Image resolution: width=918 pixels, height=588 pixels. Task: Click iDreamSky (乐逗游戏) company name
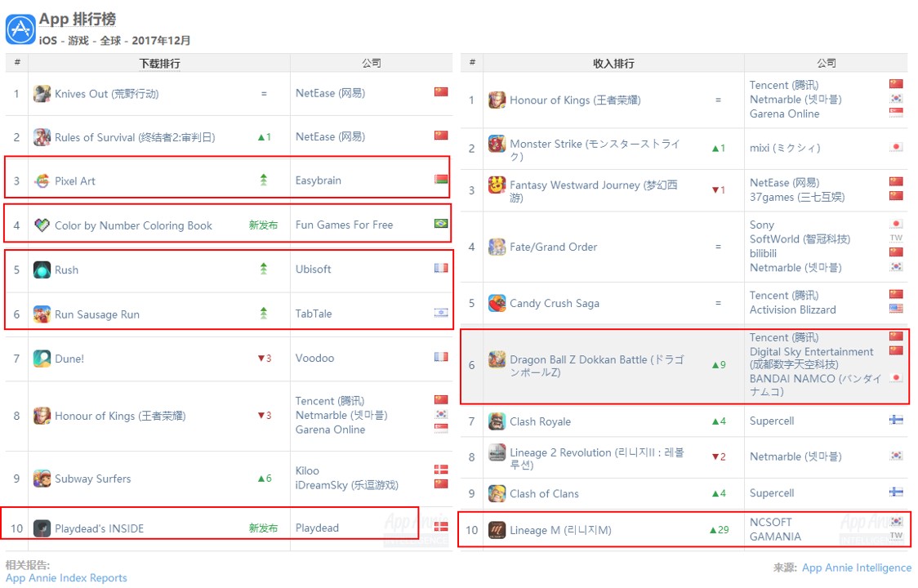click(x=346, y=485)
